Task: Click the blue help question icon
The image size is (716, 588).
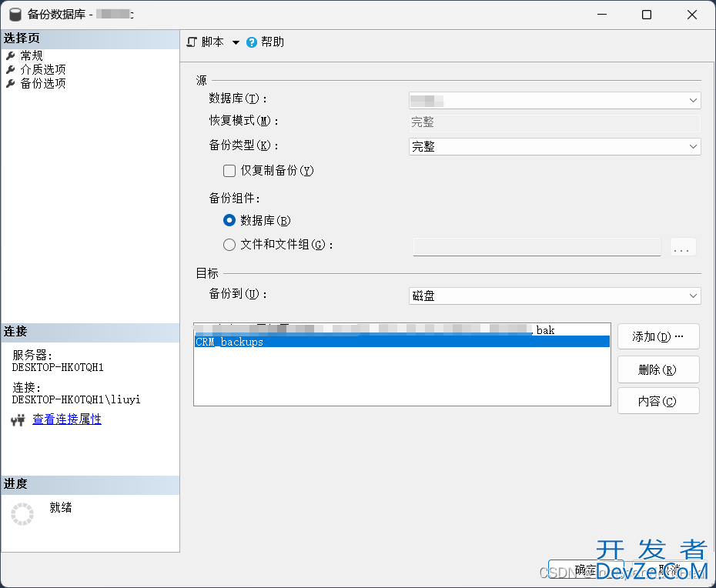Action: point(252,42)
